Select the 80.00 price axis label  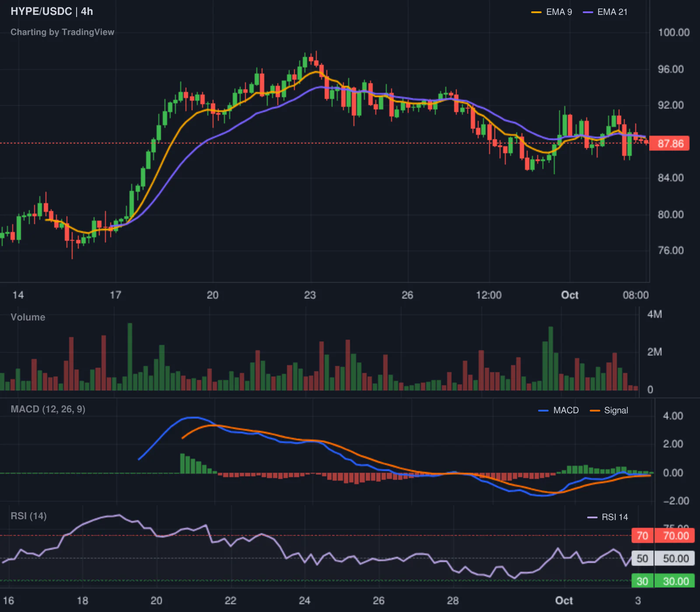(x=671, y=215)
